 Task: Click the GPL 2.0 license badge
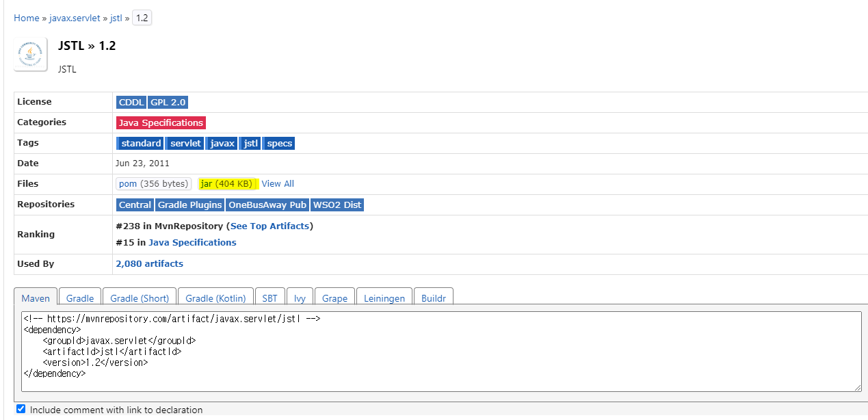point(168,102)
